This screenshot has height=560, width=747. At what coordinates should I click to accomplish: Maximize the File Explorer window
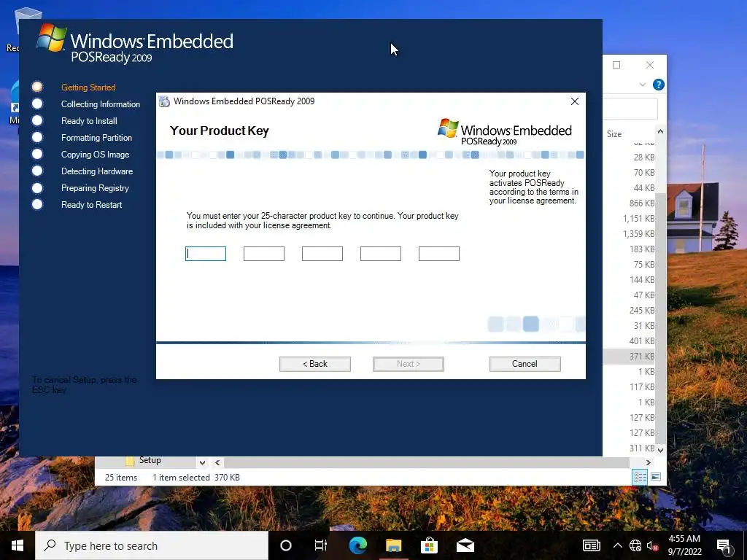point(616,65)
